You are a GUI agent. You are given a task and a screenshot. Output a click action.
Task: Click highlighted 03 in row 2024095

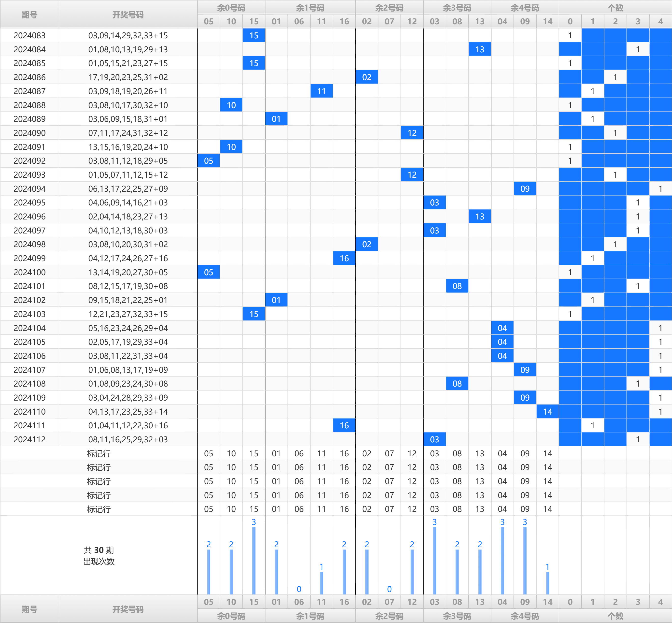point(435,203)
